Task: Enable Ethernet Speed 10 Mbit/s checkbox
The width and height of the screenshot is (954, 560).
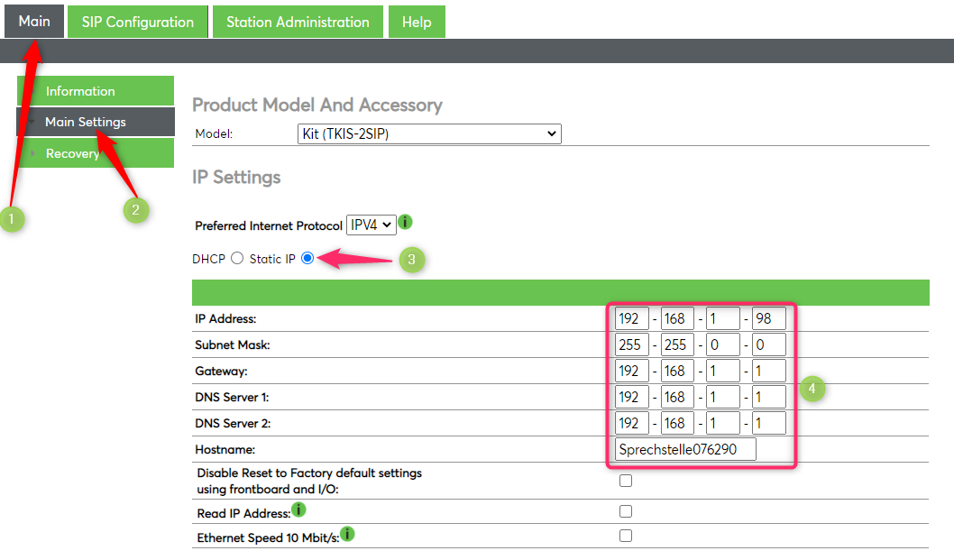Action: point(626,536)
